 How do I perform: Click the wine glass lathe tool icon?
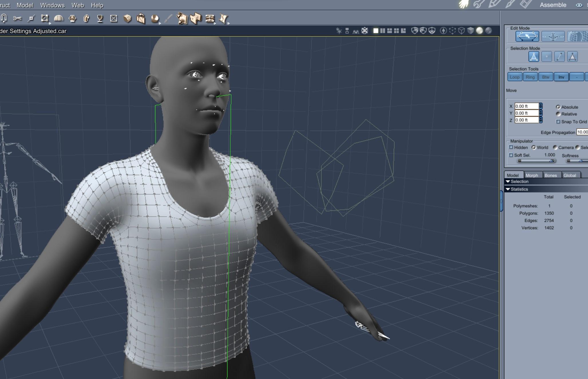100,19
